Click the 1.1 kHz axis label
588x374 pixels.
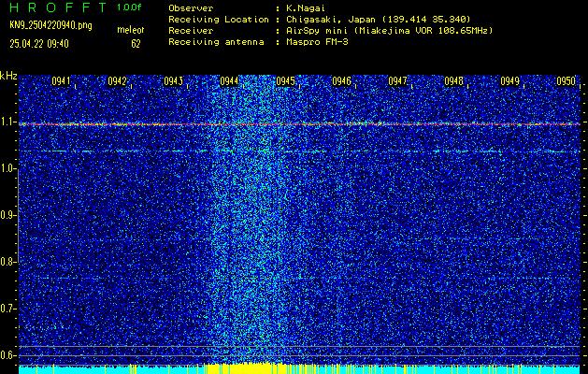pos(7,122)
